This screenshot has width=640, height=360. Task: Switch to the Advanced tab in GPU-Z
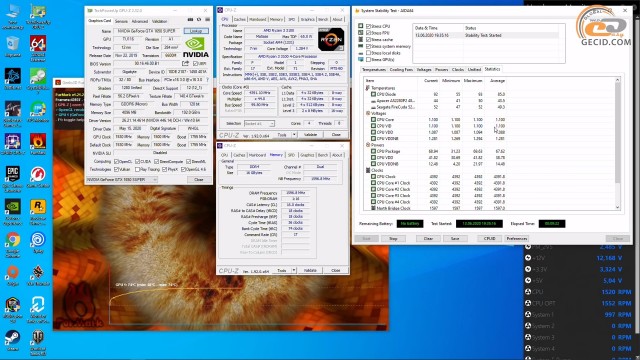(x=140, y=21)
